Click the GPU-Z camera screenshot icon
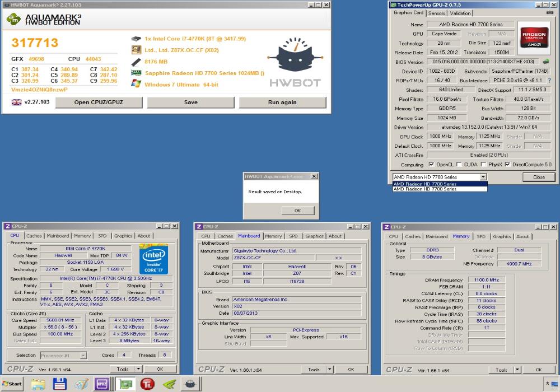Image resolution: width=560 pixels, height=392 pixels. (550, 12)
